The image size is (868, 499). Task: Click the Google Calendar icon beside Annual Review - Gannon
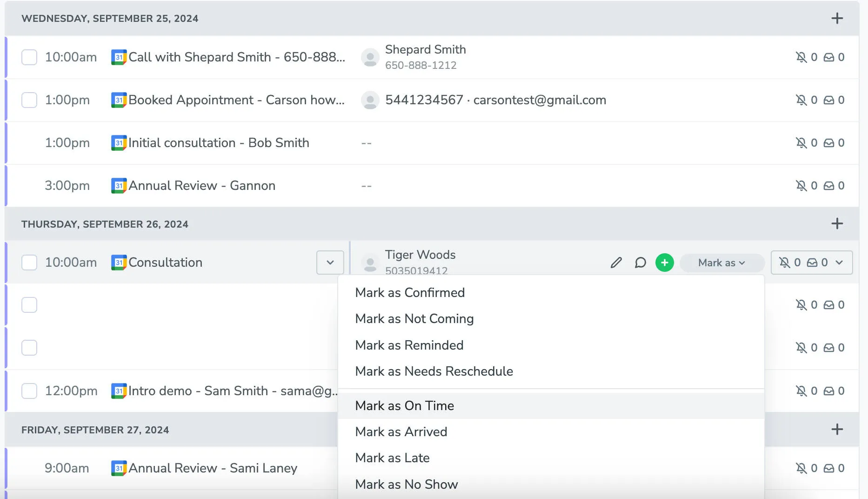(119, 185)
